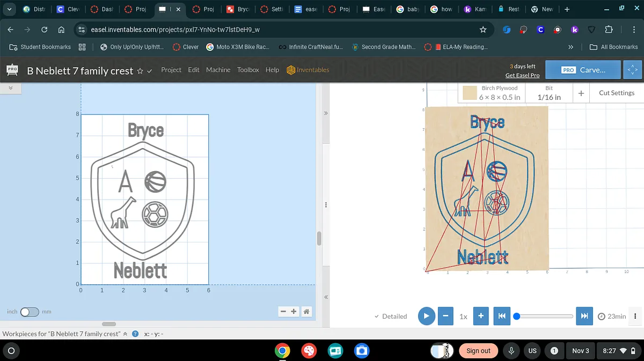Image resolution: width=644 pixels, height=361 pixels.
Task: Increase simulation playback speed with the plus button
Action: [481, 316]
